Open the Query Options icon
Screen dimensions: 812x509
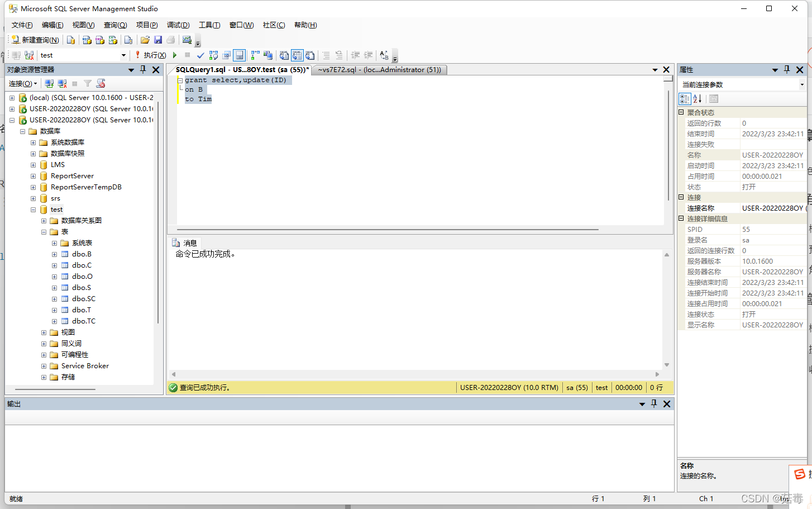click(226, 55)
